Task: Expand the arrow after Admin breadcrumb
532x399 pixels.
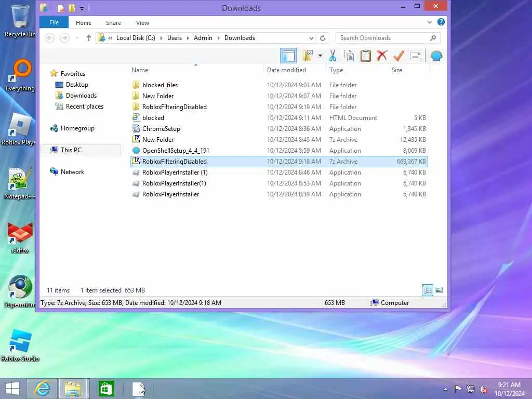Action: point(219,38)
